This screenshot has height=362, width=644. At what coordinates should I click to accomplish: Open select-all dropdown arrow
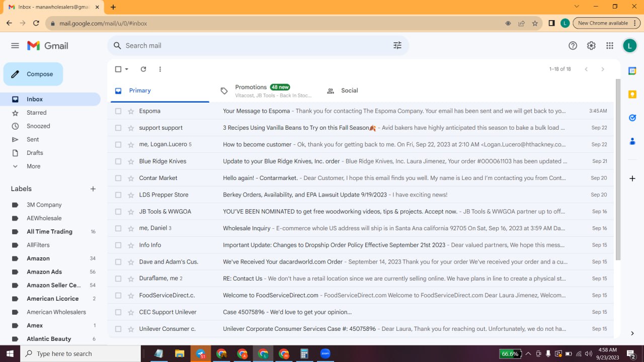point(127,69)
